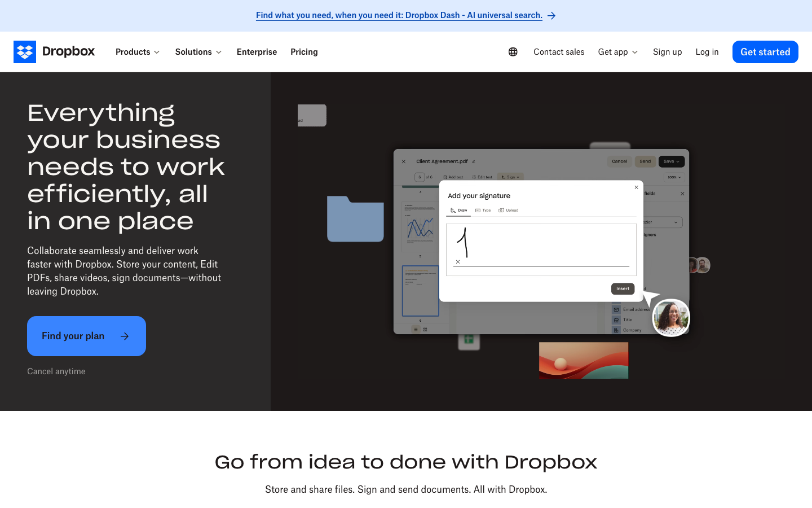Switch to grid view icon under thumbnails
Viewport: 812px width, 508px height.
[x=425, y=329]
